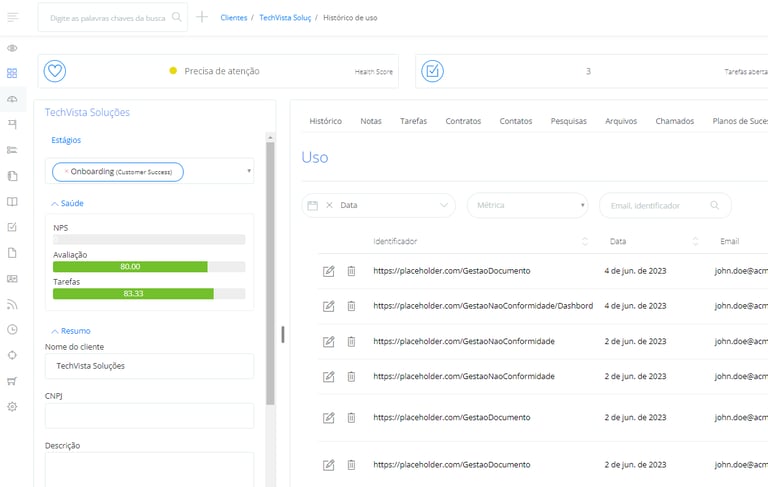Click the TechVista Soluções panel title
Viewport: 768px width, 487px height.
click(87, 112)
